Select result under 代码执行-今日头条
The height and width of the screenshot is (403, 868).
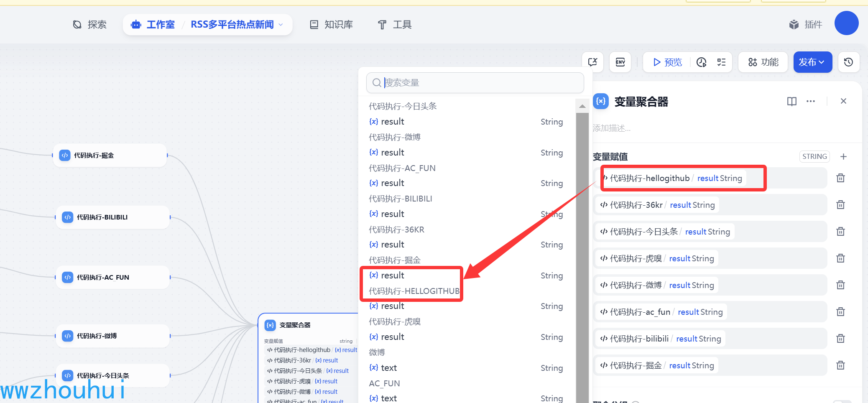[466, 122]
